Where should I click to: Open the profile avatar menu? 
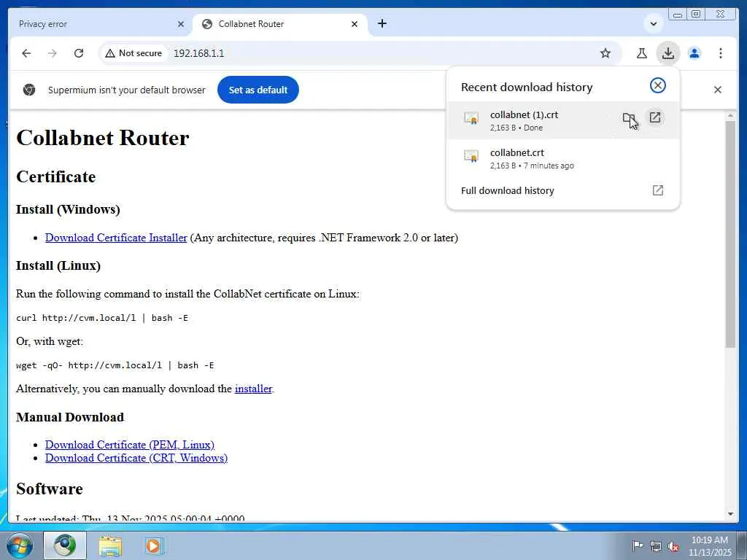click(x=694, y=53)
